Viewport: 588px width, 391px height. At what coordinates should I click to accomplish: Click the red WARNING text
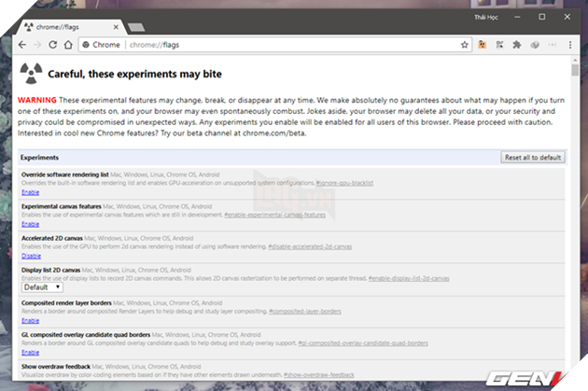36,100
